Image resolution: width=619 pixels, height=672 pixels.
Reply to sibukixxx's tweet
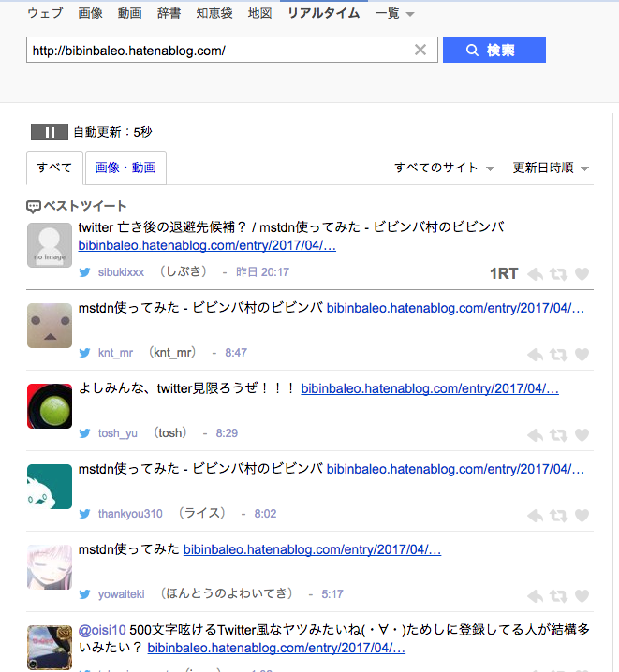535,274
